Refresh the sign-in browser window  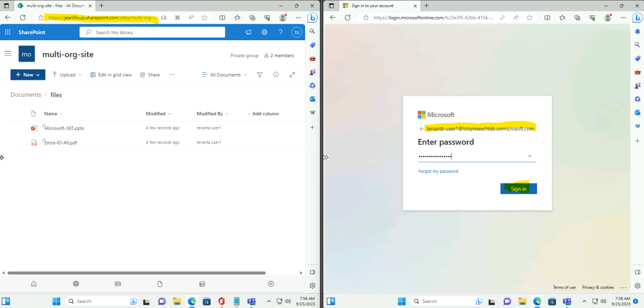(348, 18)
